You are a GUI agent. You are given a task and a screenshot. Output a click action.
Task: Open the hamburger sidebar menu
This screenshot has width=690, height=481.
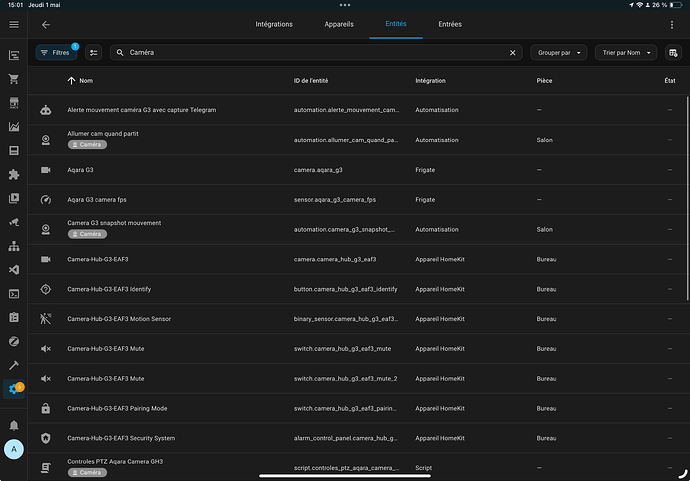click(14, 24)
